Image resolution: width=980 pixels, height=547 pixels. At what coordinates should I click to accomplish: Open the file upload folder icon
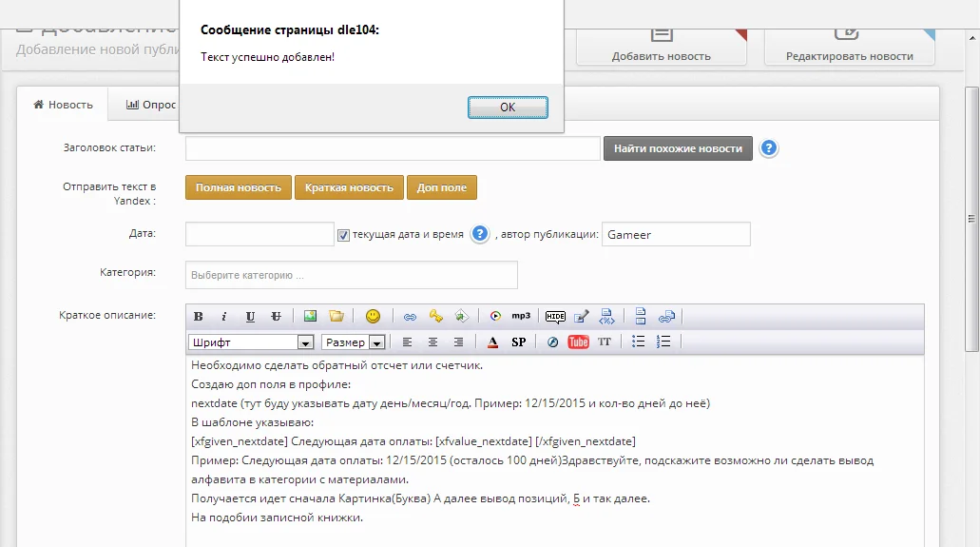click(x=336, y=316)
